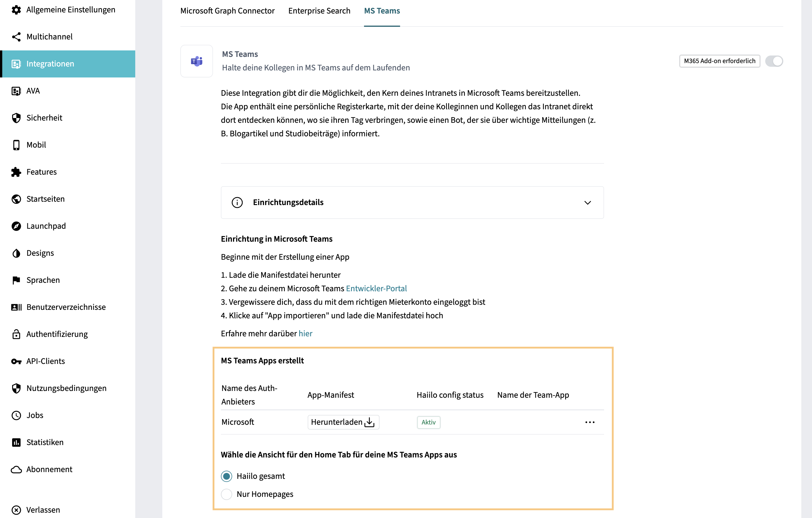This screenshot has width=812, height=518.
Task: Open Sicherheit settings in sidebar
Action: click(x=67, y=118)
